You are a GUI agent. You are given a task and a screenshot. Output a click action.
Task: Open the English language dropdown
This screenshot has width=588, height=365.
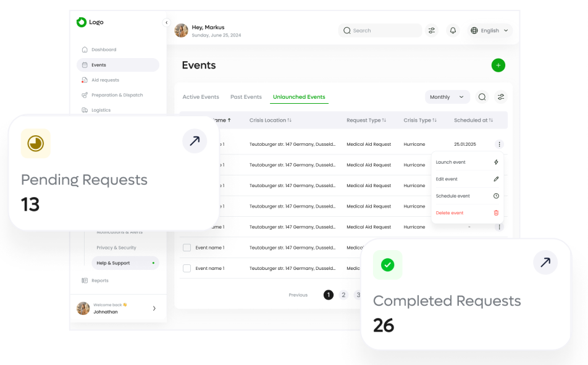point(490,30)
